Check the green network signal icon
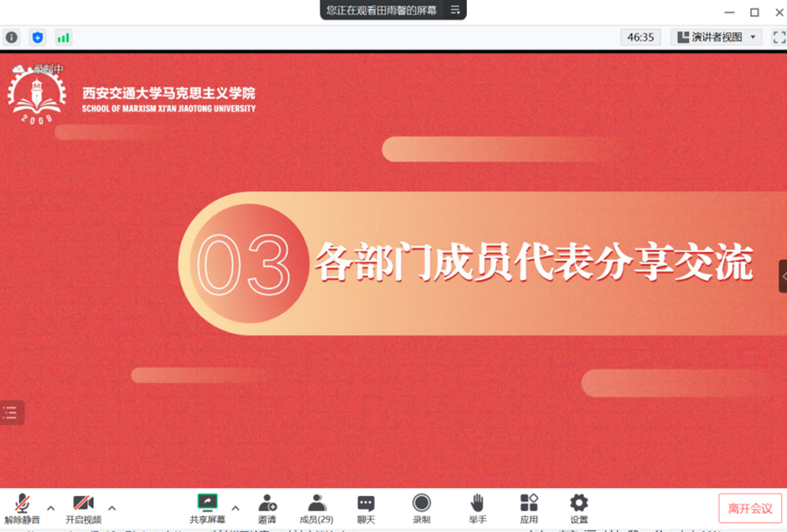 click(x=63, y=38)
